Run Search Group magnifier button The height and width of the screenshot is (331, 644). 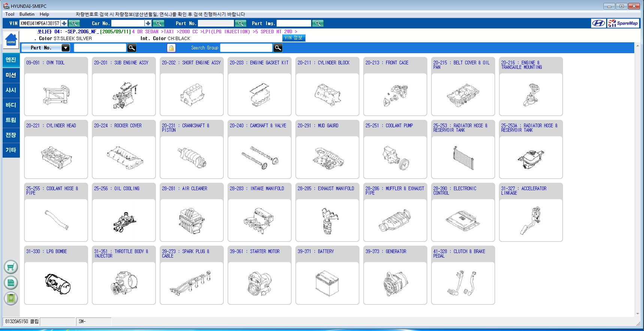tap(278, 48)
